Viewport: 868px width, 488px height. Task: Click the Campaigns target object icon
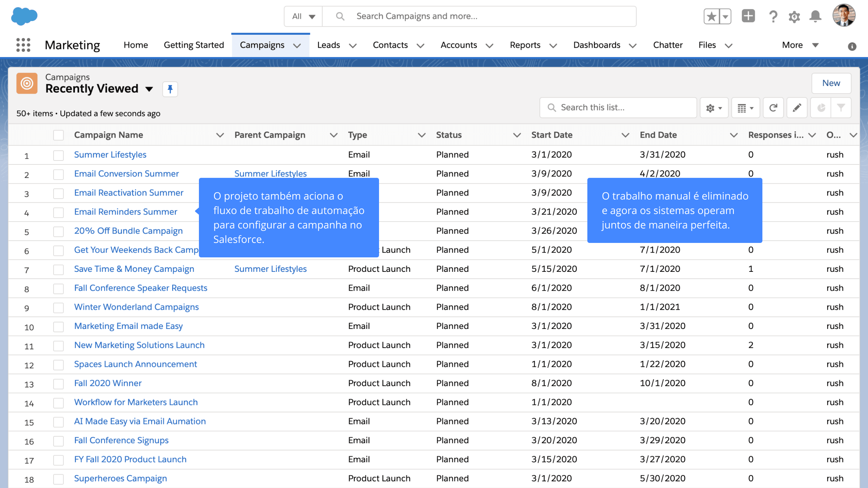[x=27, y=83]
